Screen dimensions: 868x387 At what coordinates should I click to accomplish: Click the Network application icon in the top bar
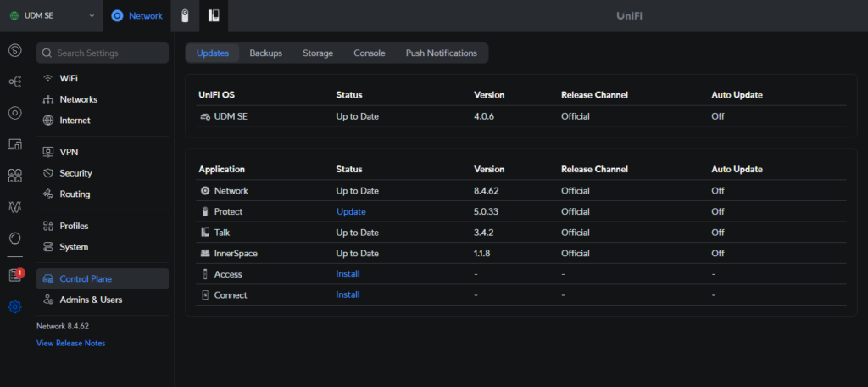[117, 16]
